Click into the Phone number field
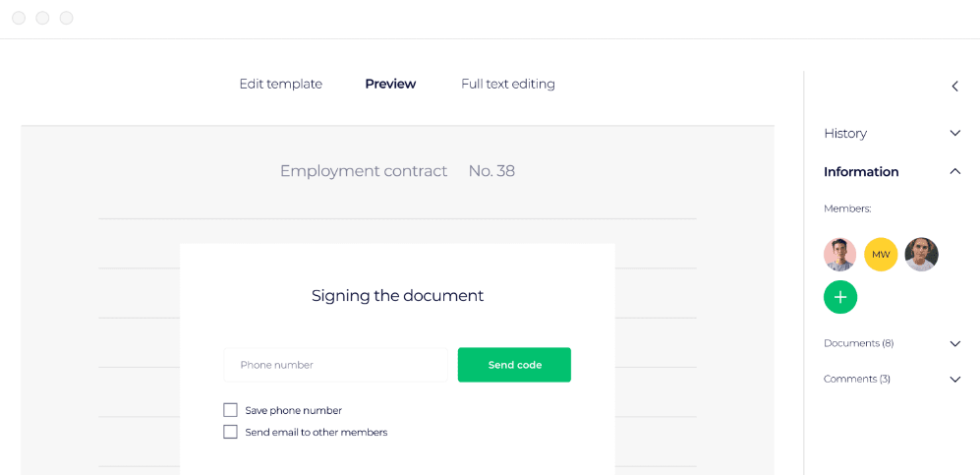The height and width of the screenshot is (475, 980). click(x=336, y=365)
